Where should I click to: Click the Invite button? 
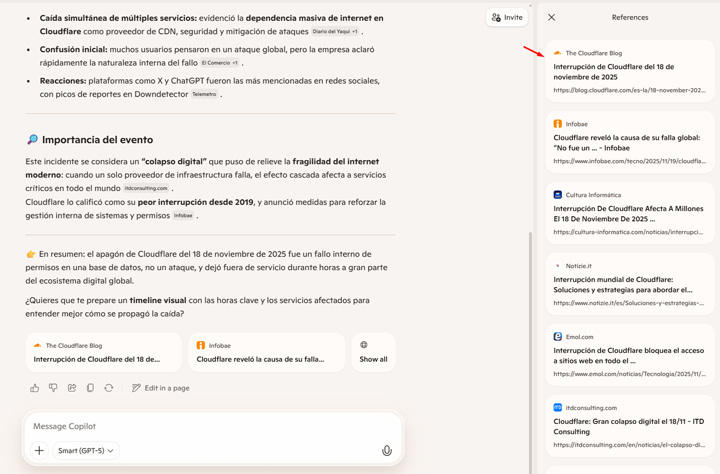507,17
